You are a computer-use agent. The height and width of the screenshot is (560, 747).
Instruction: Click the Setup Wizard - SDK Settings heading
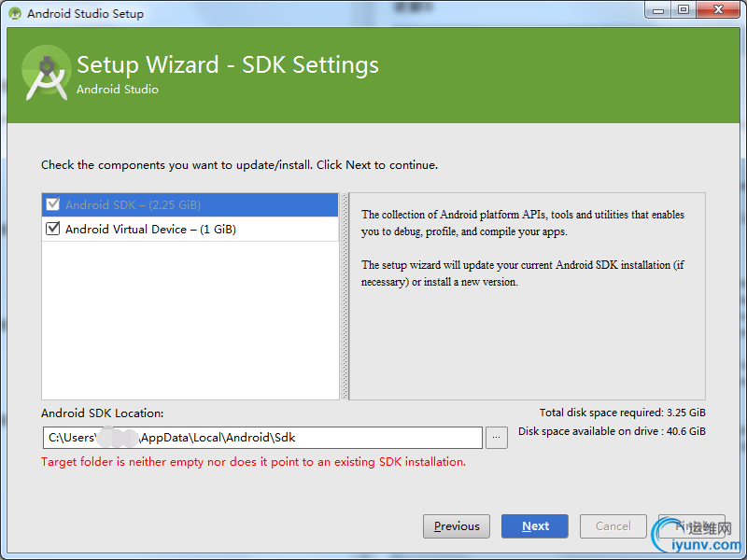[x=228, y=64]
